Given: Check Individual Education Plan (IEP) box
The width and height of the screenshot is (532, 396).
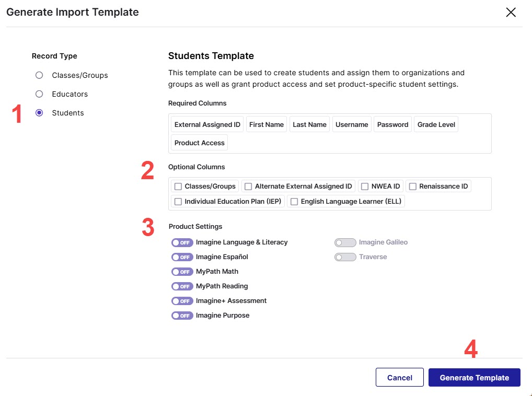Looking at the screenshot, I should pyautogui.click(x=178, y=202).
